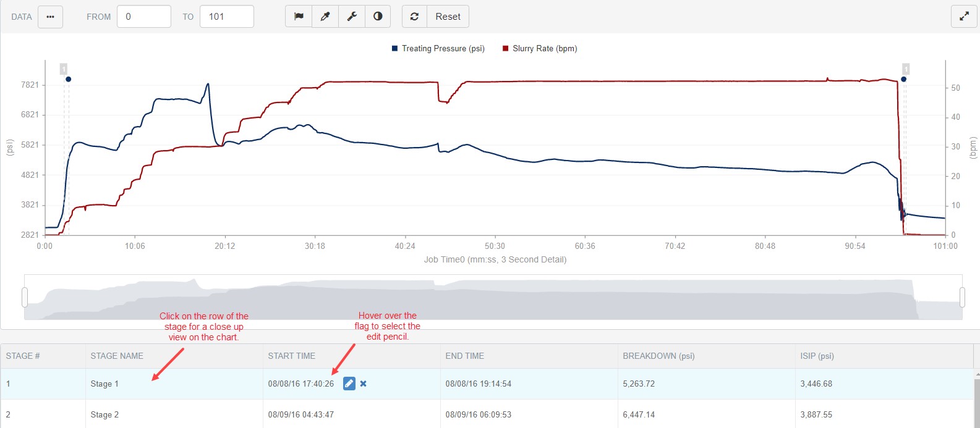The image size is (980, 428).
Task: Open the wrench settings tool
Action: pos(352,17)
